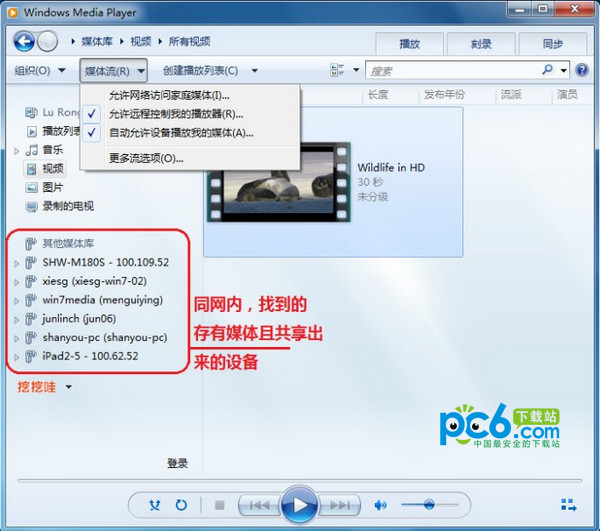Click the 流派 column header
This screenshot has height=531, width=600.
click(x=511, y=94)
